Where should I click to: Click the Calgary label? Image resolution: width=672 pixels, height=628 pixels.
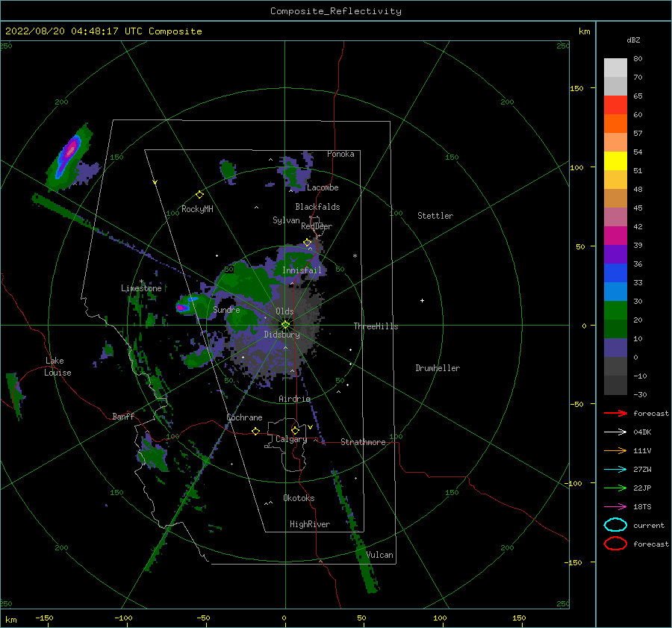coord(291,439)
